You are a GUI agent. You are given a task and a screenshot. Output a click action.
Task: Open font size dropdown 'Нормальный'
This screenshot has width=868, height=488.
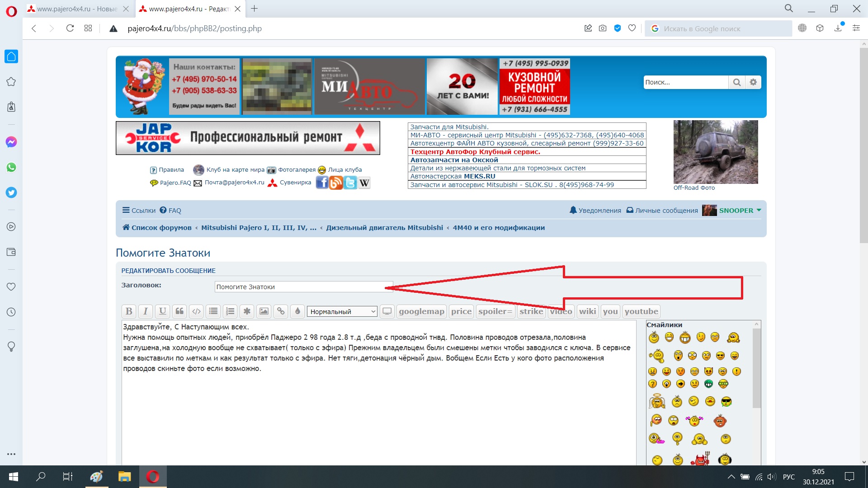tap(342, 311)
